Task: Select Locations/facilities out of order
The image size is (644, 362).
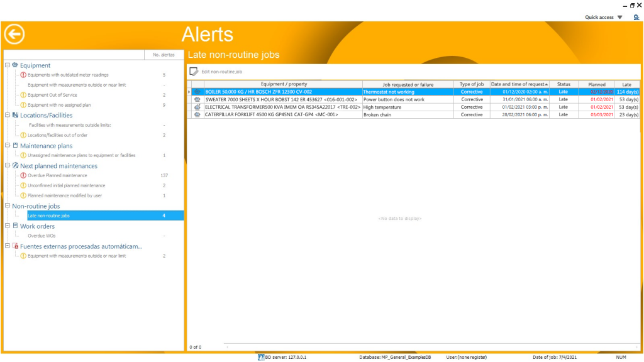Action: click(57, 135)
